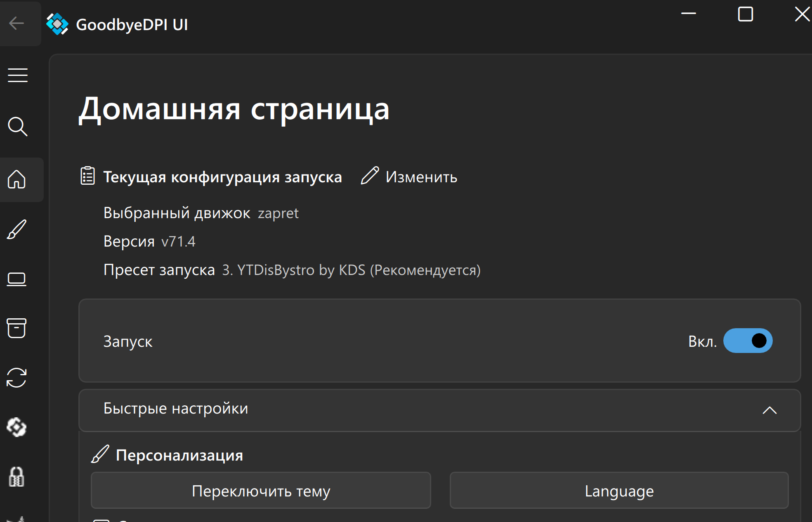Click Изменить to edit launch configuration
This screenshot has height=522, width=812.
click(x=421, y=177)
